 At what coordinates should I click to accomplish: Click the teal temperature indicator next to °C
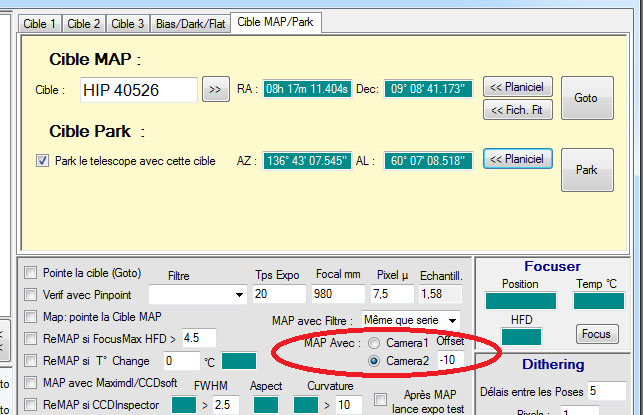[x=239, y=361]
